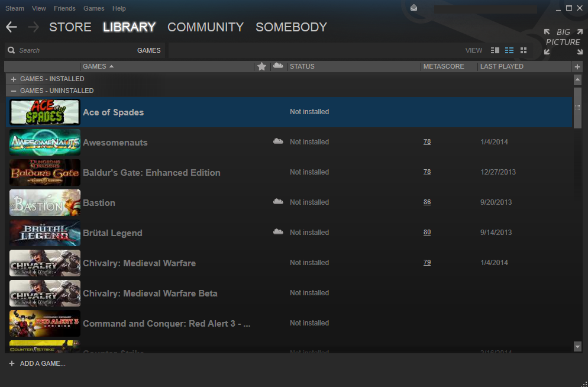
Task: Select the Bastion thumbnail
Action: [x=44, y=202]
